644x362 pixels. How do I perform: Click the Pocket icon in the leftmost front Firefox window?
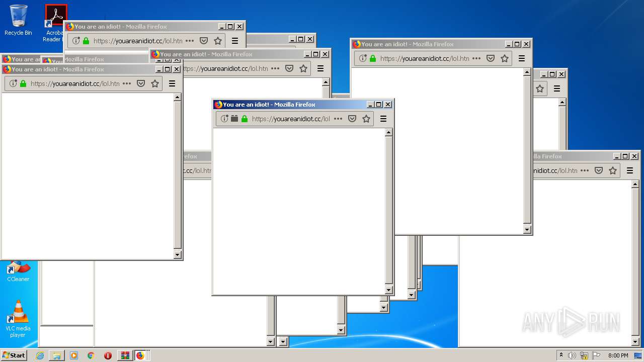pos(141,83)
